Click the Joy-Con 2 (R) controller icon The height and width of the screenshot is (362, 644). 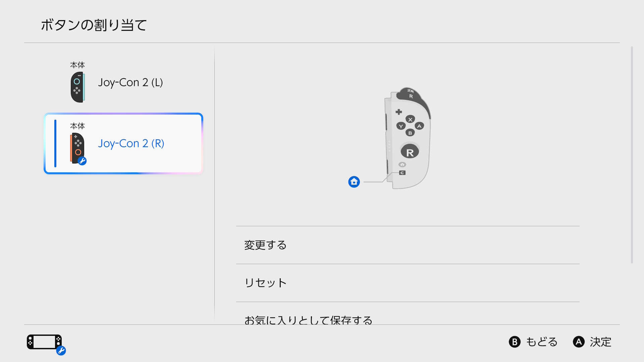78,148
